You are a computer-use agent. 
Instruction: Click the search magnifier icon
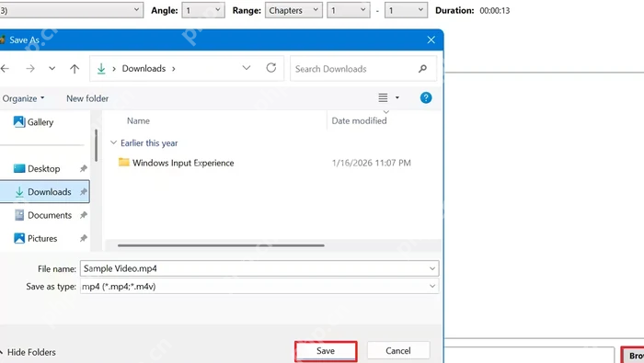422,69
